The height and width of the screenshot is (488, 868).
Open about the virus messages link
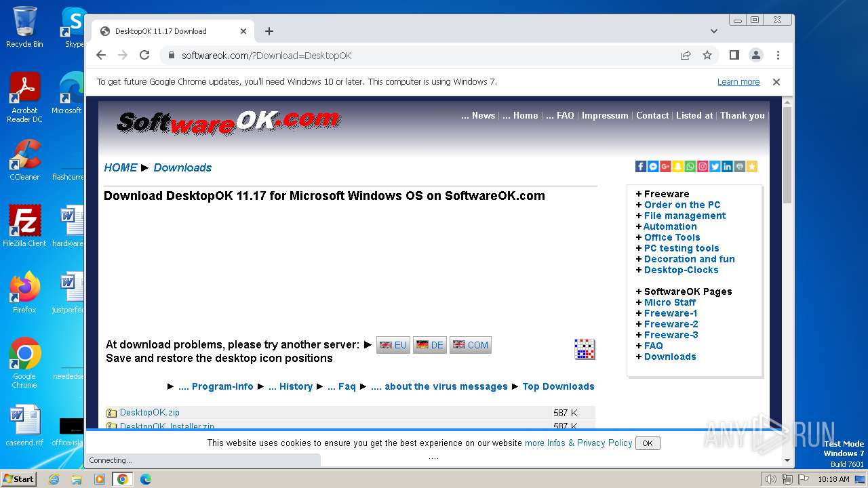click(x=439, y=386)
